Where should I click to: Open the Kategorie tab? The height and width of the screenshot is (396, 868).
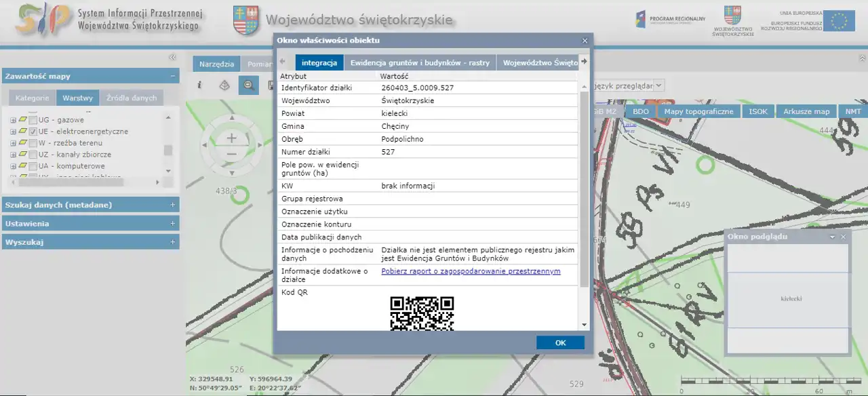[32, 98]
